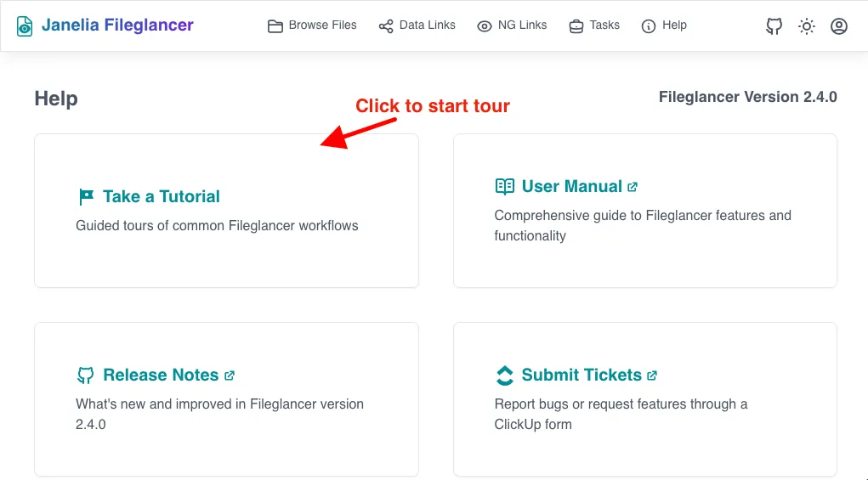The width and height of the screenshot is (868, 480).
Task: Click the info icon beside Help
Action: [648, 26]
